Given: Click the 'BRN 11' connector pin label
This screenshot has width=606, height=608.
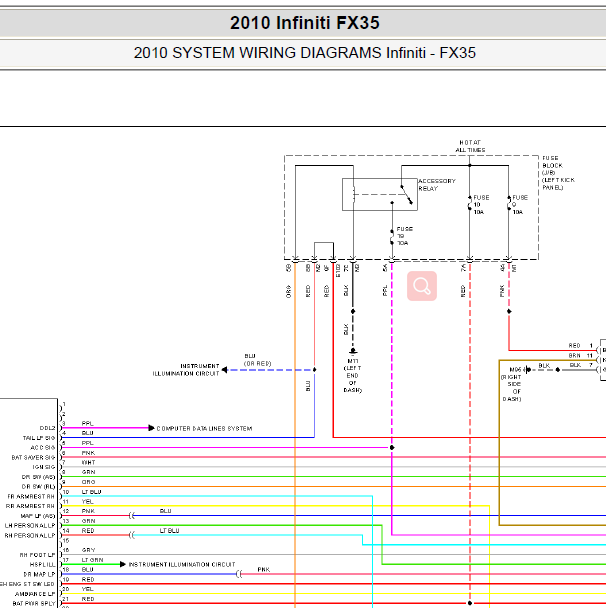Looking at the screenshot, I should 581,355.
